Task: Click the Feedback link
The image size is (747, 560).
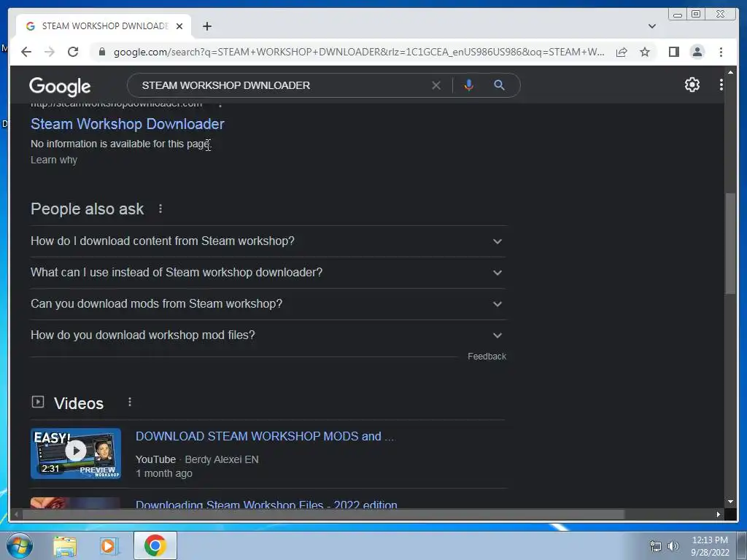Action: 487,356
